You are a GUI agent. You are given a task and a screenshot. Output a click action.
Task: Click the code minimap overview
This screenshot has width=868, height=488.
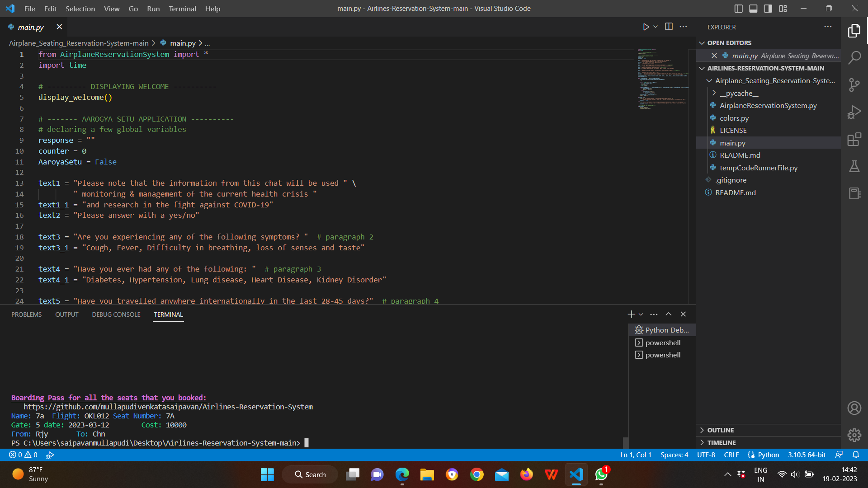pos(663,79)
